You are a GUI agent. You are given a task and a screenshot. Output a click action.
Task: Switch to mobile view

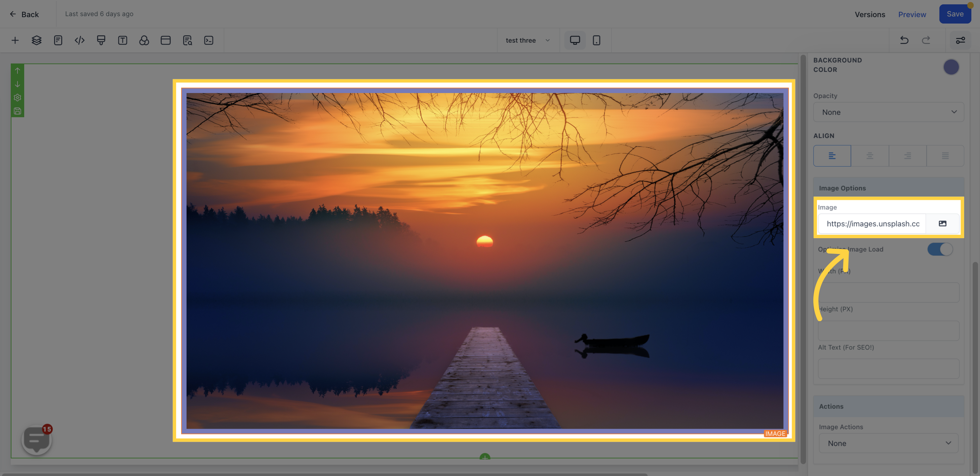point(596,40)
